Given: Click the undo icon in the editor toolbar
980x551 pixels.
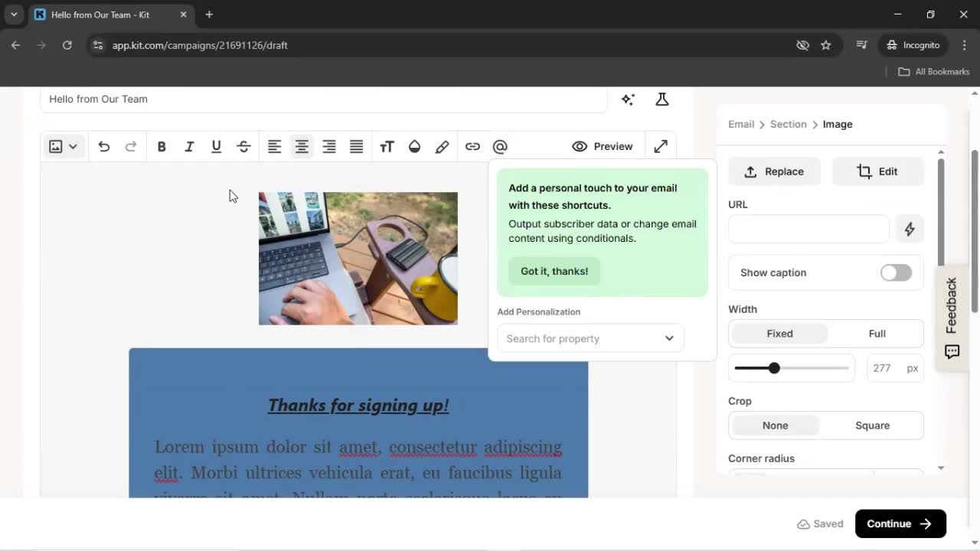Looking at the screenshot, I should 104,146.
